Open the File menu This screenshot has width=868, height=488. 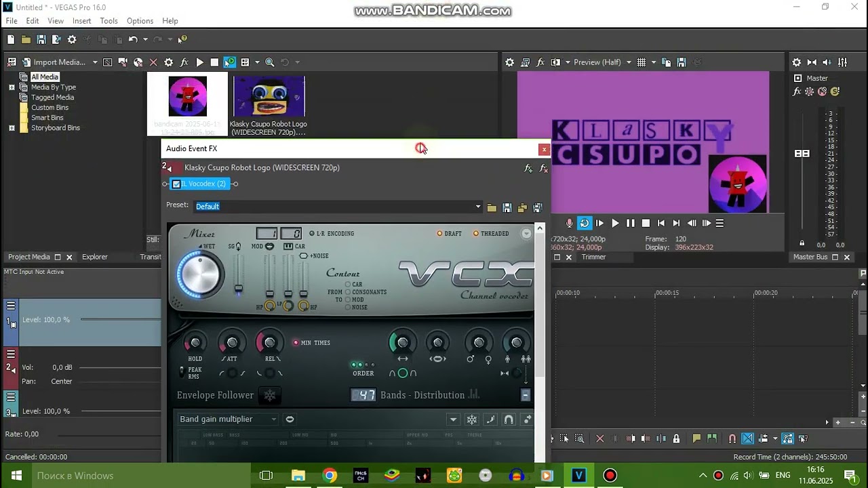coord(12,21)
